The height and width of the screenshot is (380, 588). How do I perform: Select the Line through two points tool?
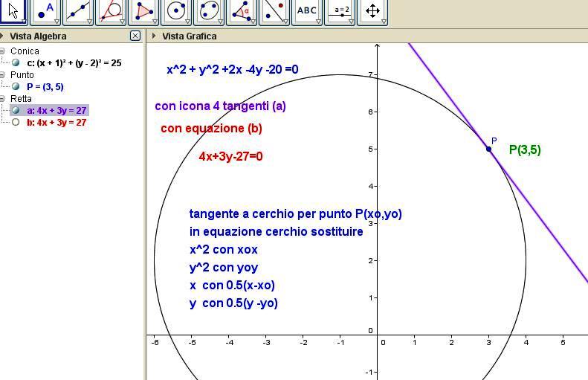pyautogui.click(x=78, y=11)
